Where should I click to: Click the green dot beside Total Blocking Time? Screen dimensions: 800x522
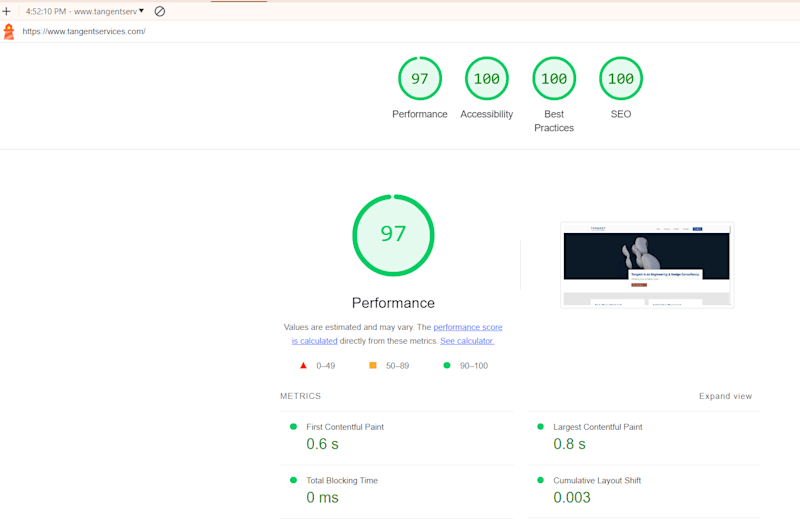click(x=293, y=480)
